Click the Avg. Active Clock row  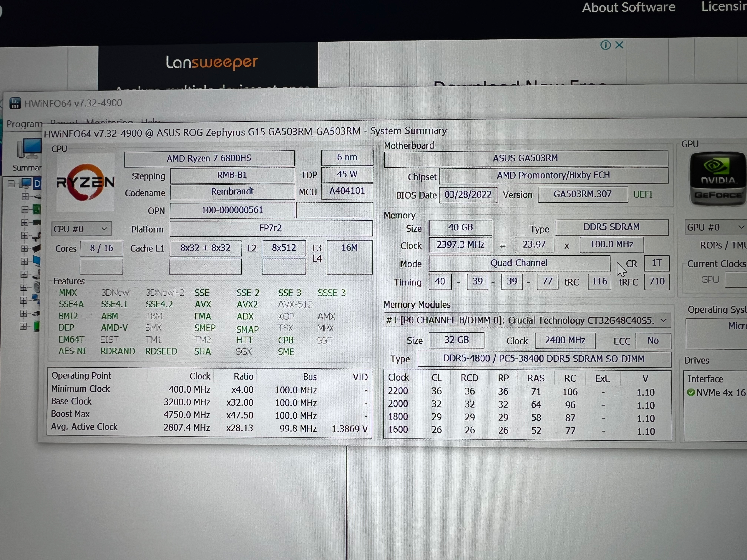pos(209,428)
